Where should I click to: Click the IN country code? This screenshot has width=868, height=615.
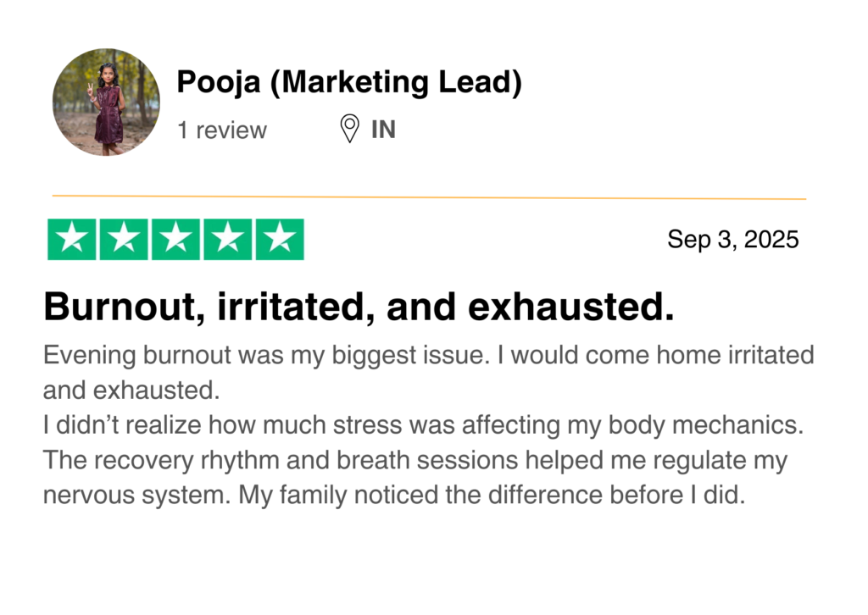click(x=383, y=130)
